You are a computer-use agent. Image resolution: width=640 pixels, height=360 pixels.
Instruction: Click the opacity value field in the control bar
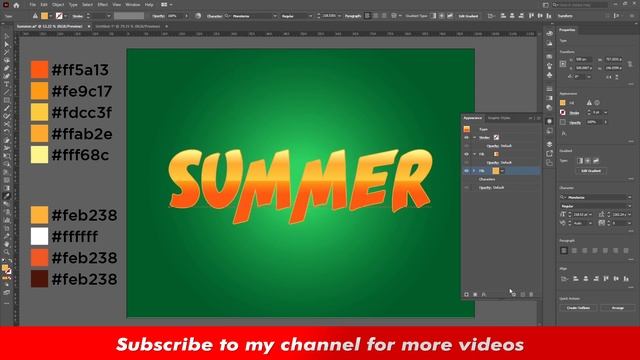(175, 16)
